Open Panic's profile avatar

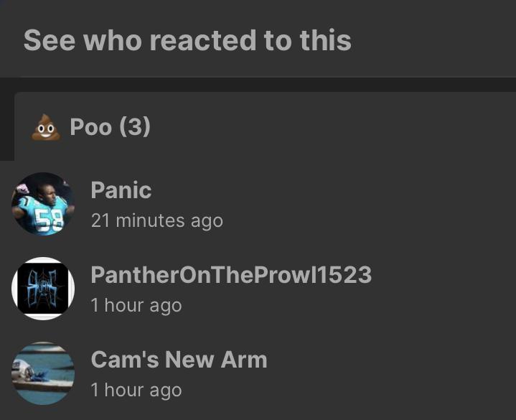pos(43,204)
